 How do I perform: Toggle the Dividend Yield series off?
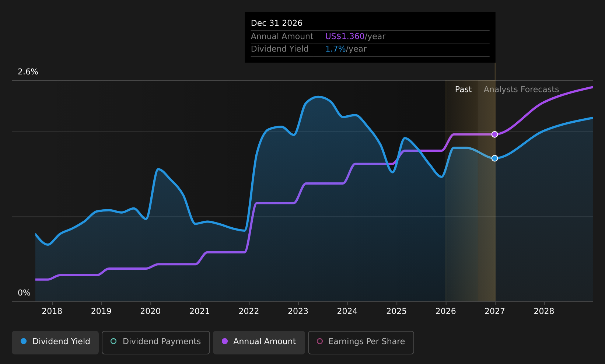(55, 342)
